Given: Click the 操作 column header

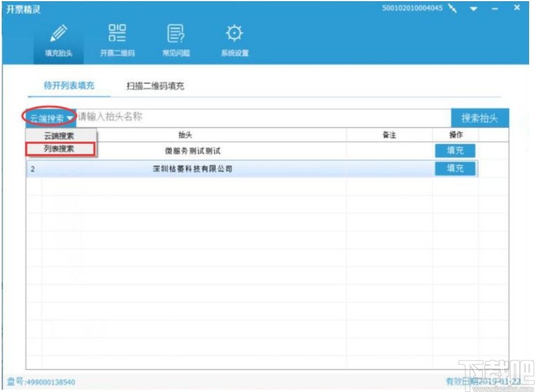Looking at the screenshot, I should click(456, 135).
